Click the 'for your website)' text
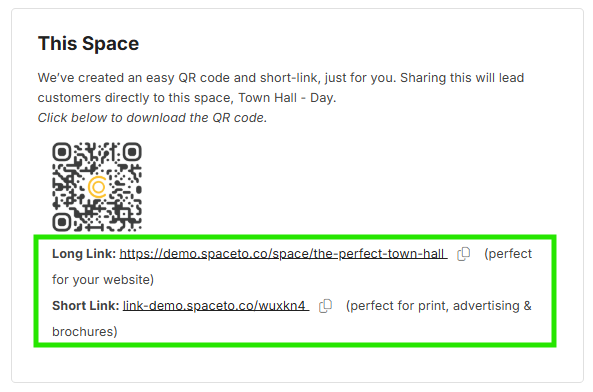593x392 pixels. (103, 280)
